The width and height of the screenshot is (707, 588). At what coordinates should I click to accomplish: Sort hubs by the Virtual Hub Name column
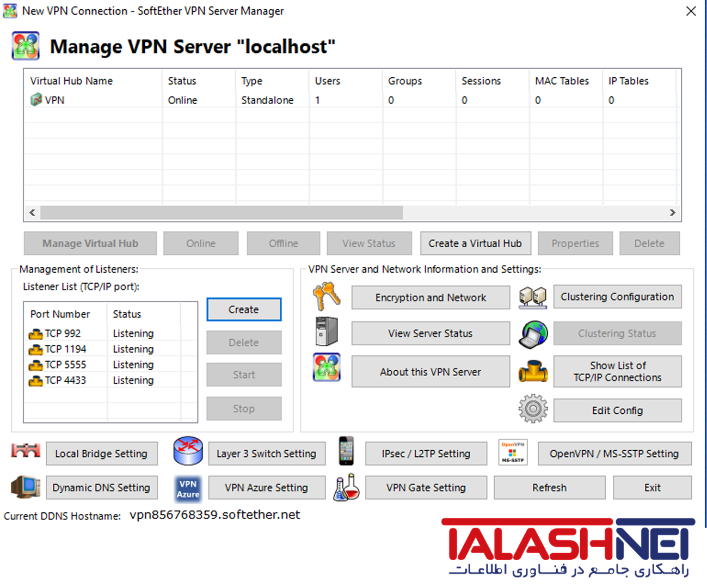coord(93,81)
